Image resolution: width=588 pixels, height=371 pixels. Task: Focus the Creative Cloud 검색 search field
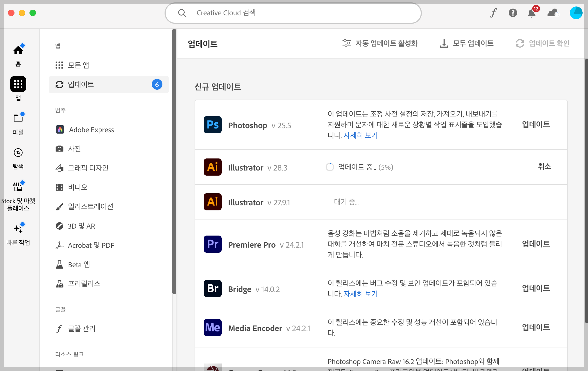(x=293, y=13)
